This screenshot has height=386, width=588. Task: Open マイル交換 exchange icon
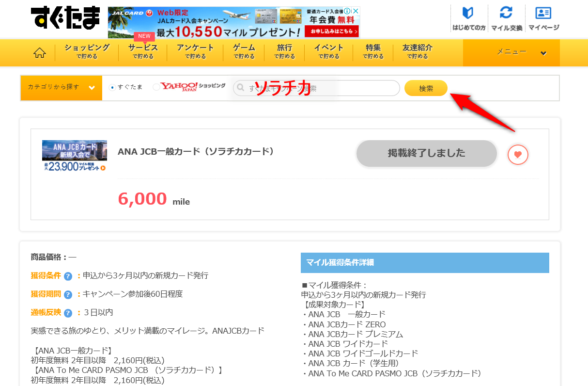(x=506, y=18)
